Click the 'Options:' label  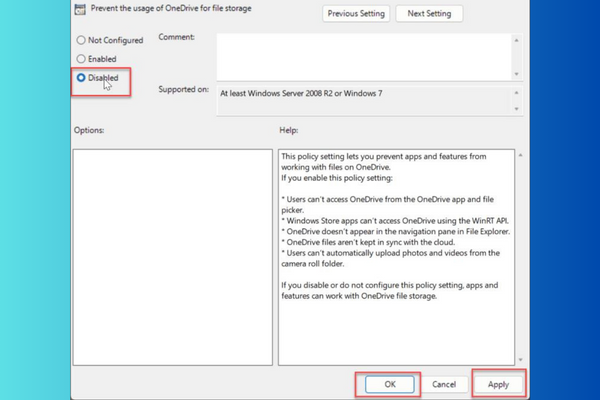point(89,130)
